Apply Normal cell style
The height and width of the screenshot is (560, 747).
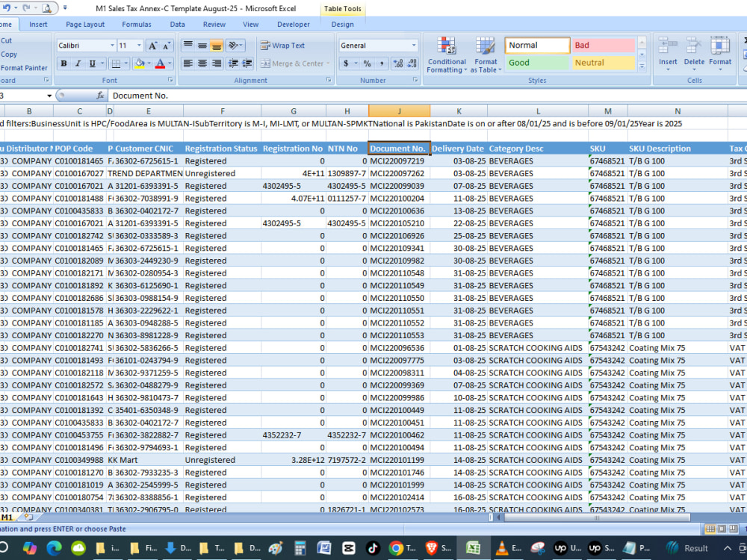click(537, 46)
